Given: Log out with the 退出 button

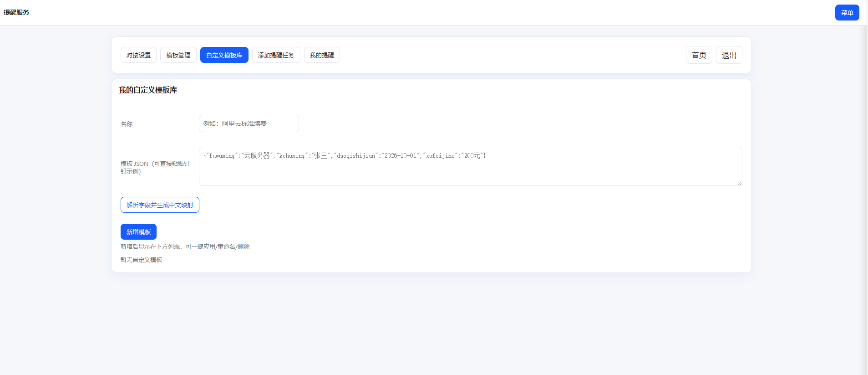Looking at the screenshot, I should click(x=729, y=55).
